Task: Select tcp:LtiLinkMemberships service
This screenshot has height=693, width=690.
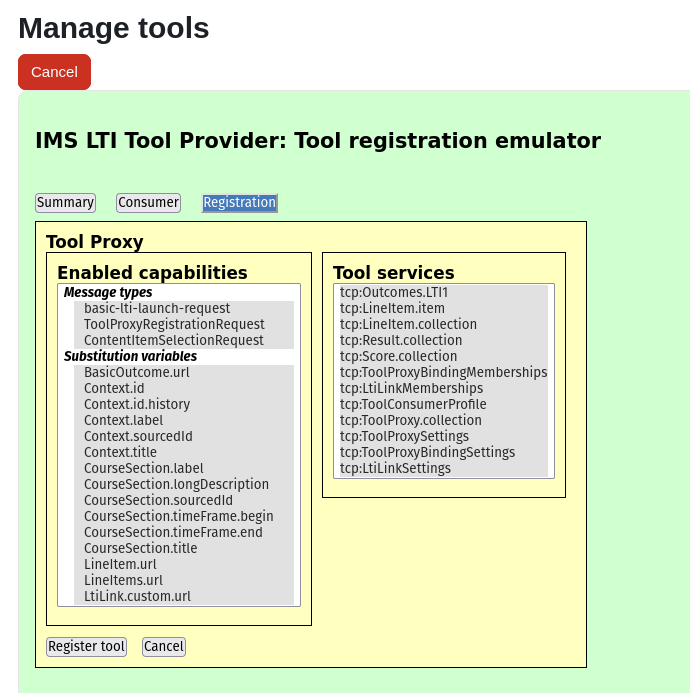Action: [444, 388]
